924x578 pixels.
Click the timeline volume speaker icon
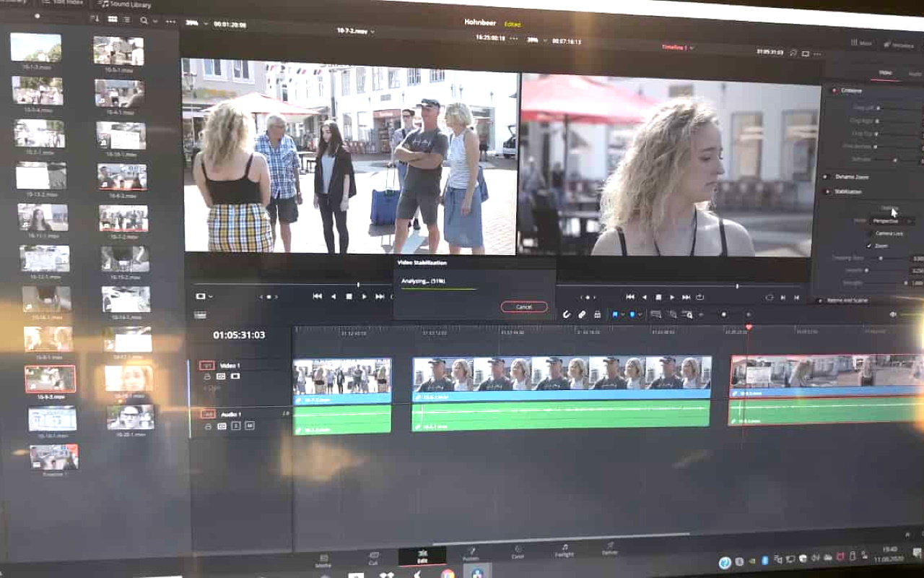click(x=893, y=314)
